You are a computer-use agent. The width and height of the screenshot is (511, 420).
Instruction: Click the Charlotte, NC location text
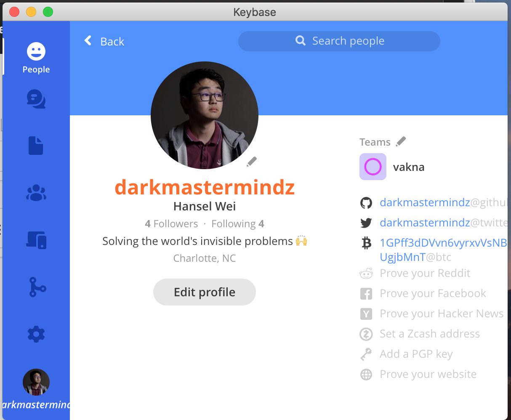pyautogui.click(x=205, y=258)
